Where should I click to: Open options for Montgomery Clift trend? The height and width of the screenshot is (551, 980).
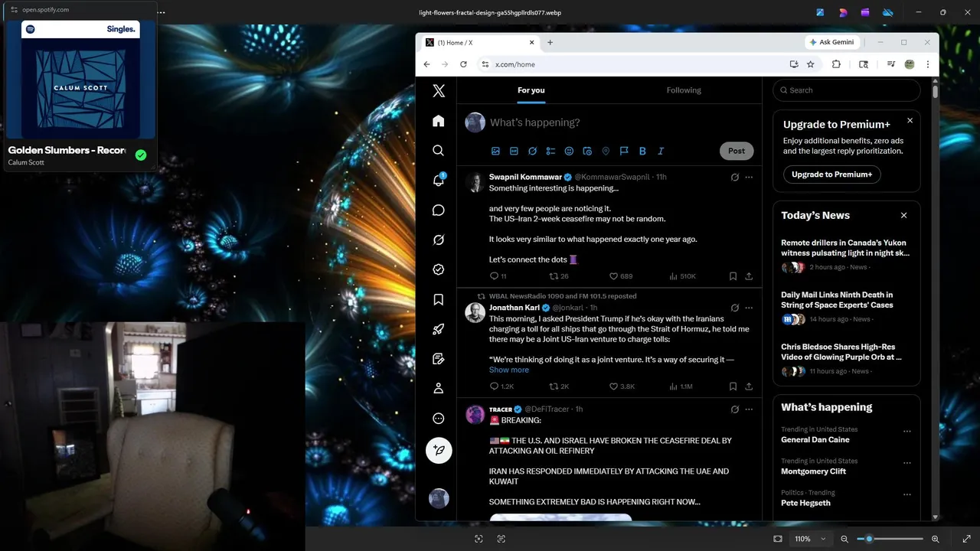coord(907,463)
